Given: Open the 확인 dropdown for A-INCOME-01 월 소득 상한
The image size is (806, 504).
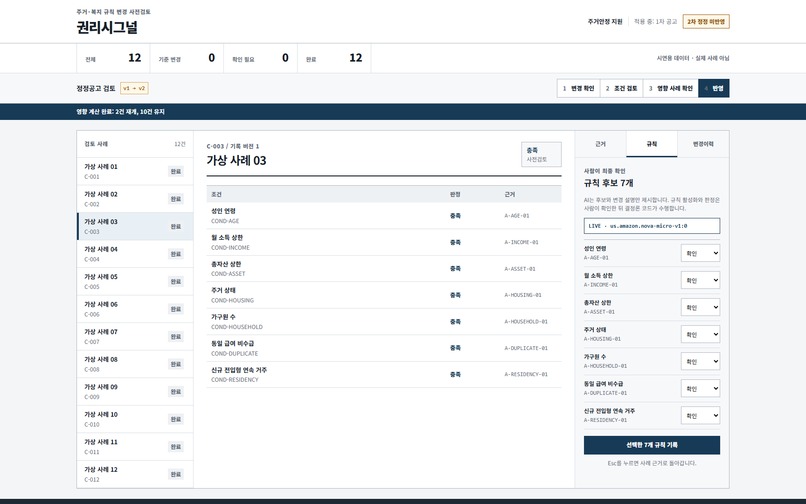Looking at the screenshot, I should pos(700,280).
